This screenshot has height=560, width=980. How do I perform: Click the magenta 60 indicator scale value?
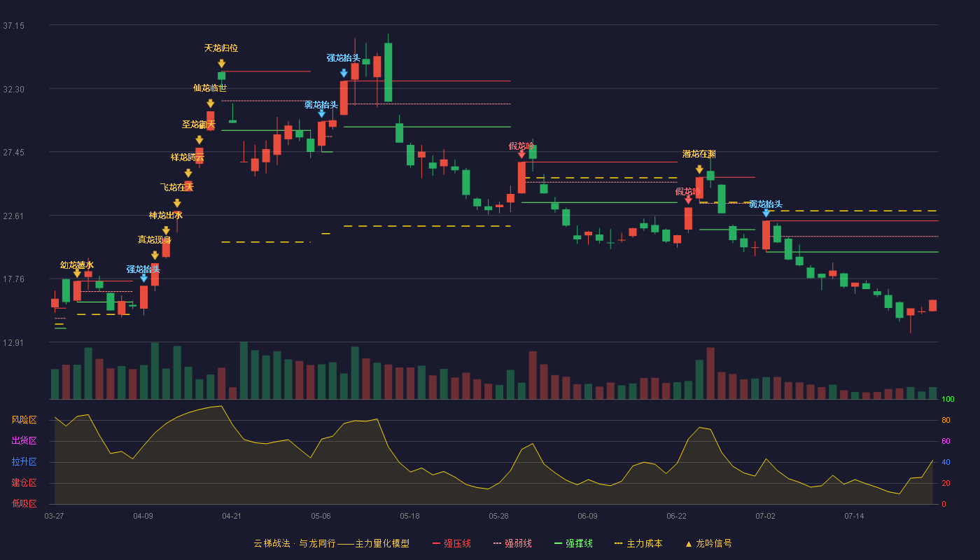(946, 441)
